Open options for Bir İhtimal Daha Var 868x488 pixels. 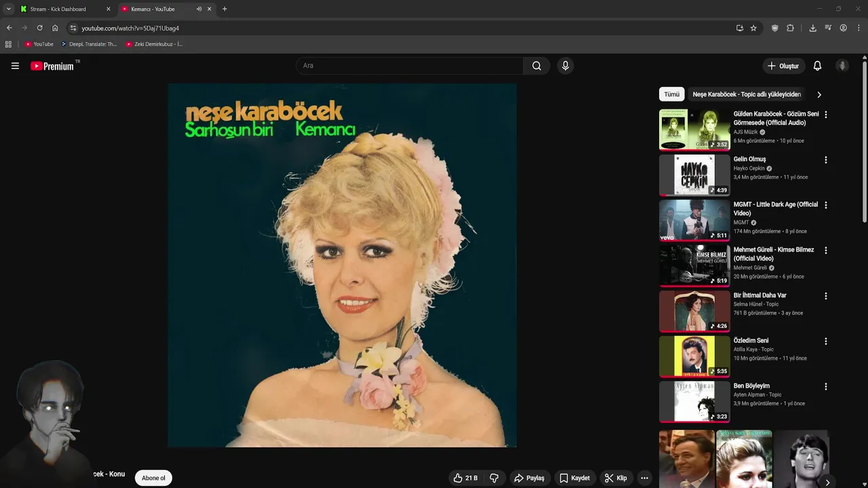(825, 296)
